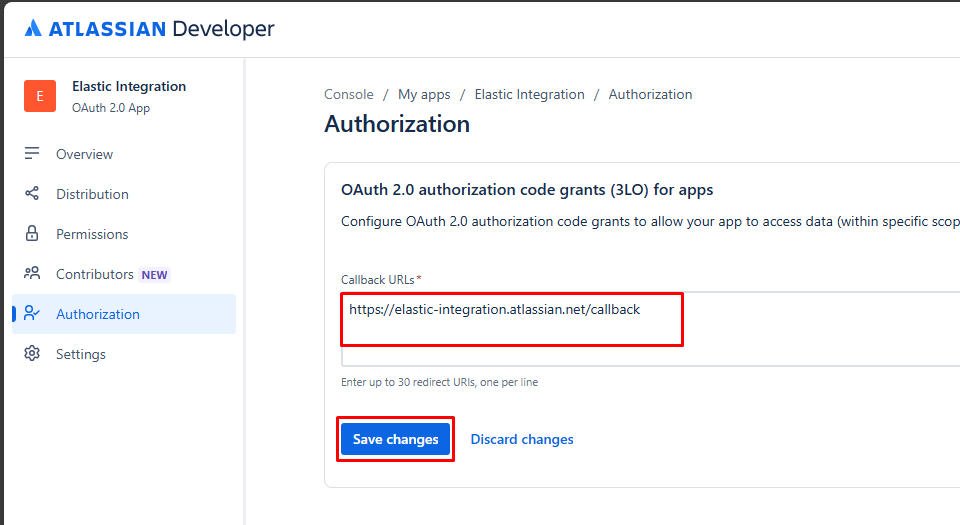Navigate to My apps breadcrumb link
Image resolution: width=960 pixels, height=525 pixels.
(424, 95)
